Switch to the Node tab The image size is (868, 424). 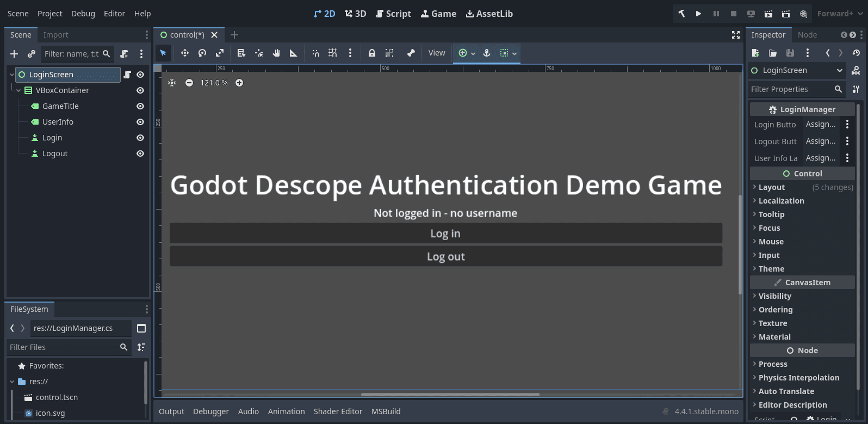point(807,35)
